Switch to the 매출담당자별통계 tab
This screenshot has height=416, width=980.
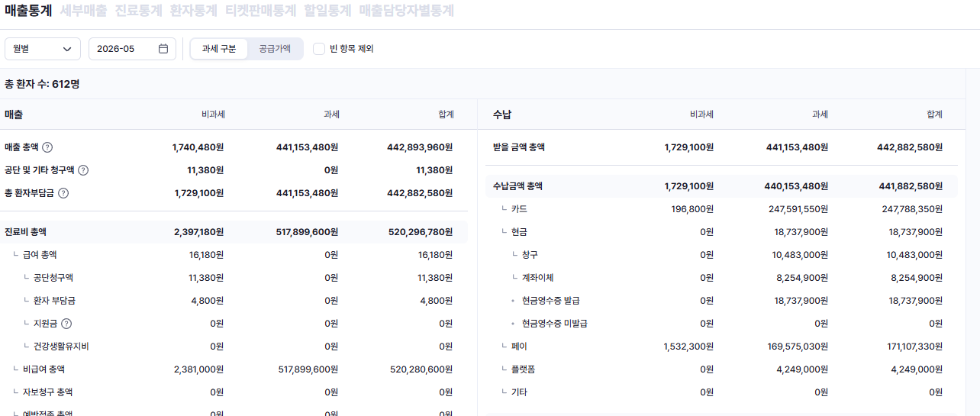[407, 11]
